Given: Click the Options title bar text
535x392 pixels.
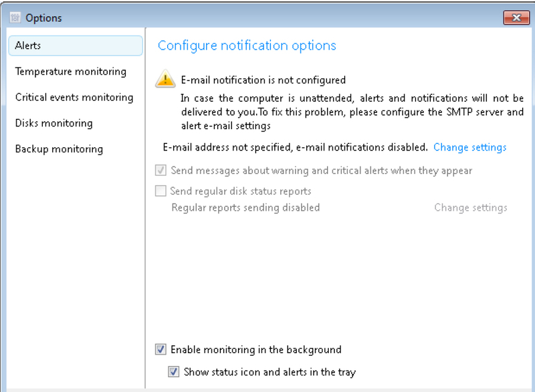Looking at the screenshot, I should 43,18.
